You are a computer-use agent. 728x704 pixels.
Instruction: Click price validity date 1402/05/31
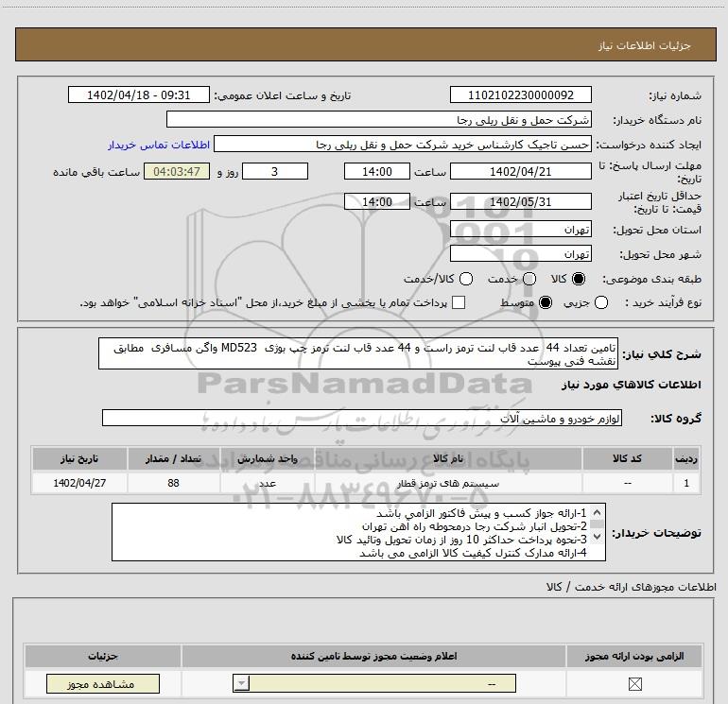(x=520, y=202)
